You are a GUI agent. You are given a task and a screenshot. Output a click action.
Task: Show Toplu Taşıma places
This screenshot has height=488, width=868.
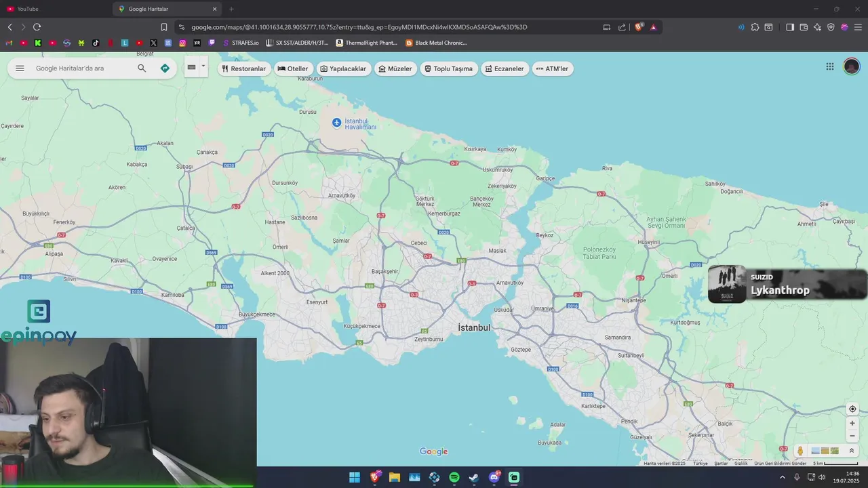pos(449,68)
